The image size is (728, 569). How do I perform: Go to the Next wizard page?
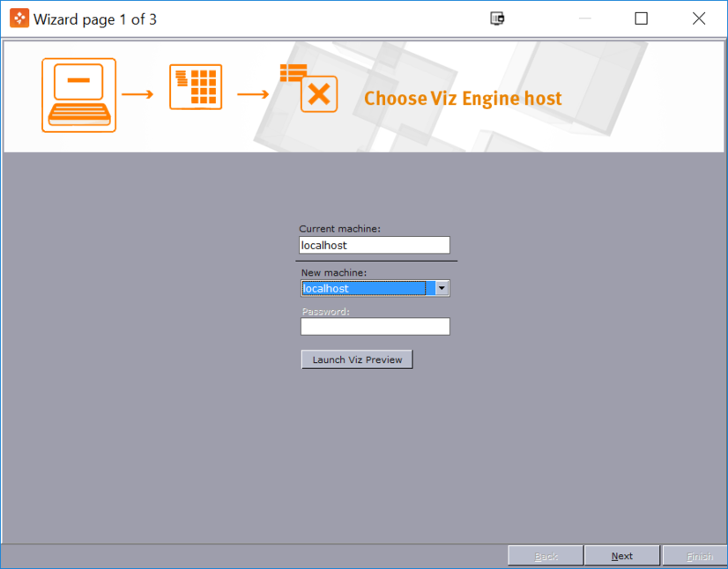621,556
